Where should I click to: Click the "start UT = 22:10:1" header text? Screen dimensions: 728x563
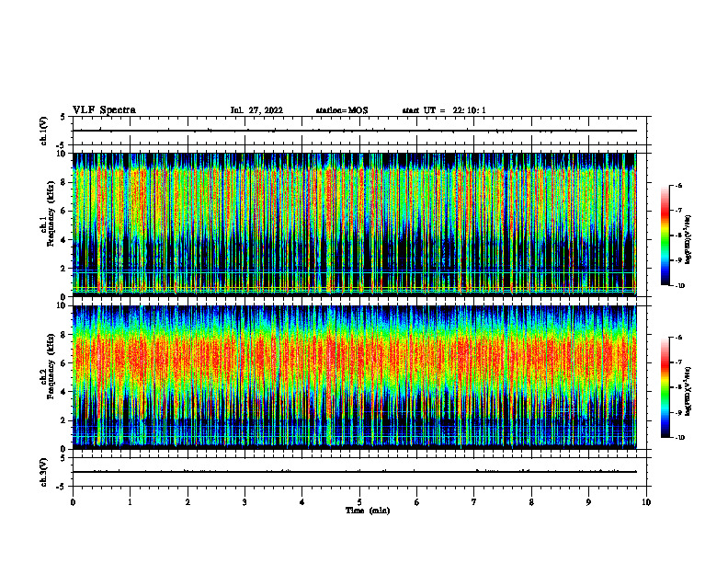pos(444,110)
